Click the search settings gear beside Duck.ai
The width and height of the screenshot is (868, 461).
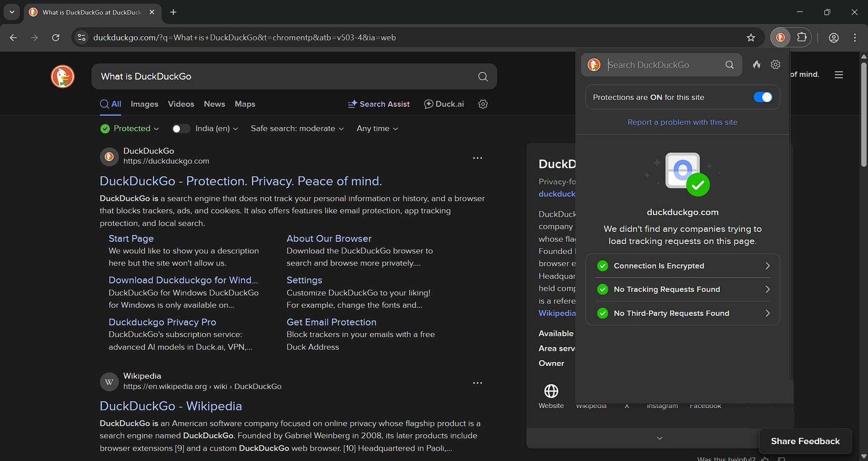click(483, 104)
